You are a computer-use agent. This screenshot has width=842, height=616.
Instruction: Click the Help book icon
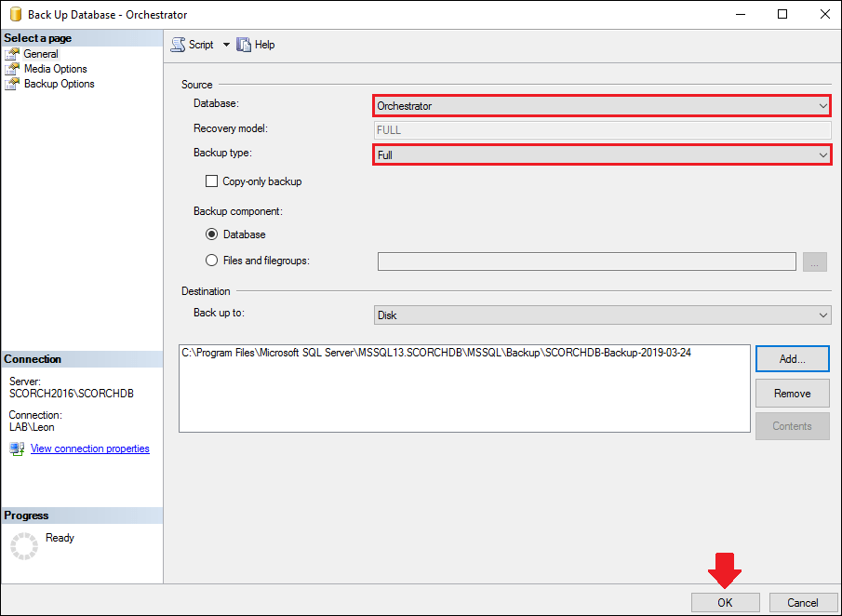244,45
